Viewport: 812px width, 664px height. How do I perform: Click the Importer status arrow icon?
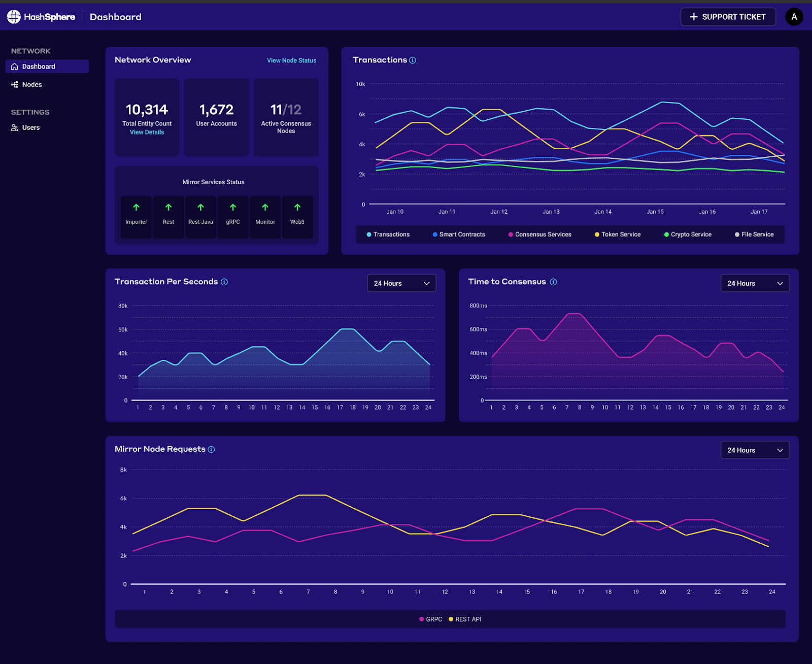(x=136, y=208)
